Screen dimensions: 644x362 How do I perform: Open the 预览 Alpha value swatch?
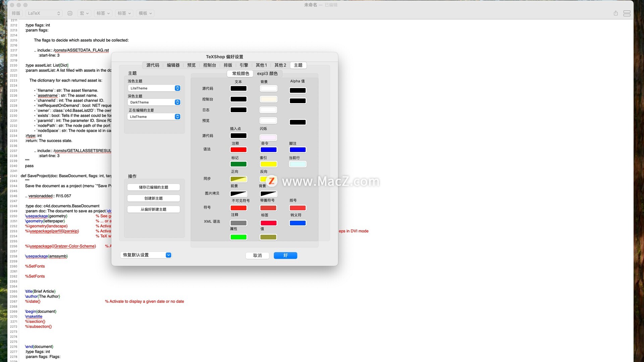(x=298, y=123)
